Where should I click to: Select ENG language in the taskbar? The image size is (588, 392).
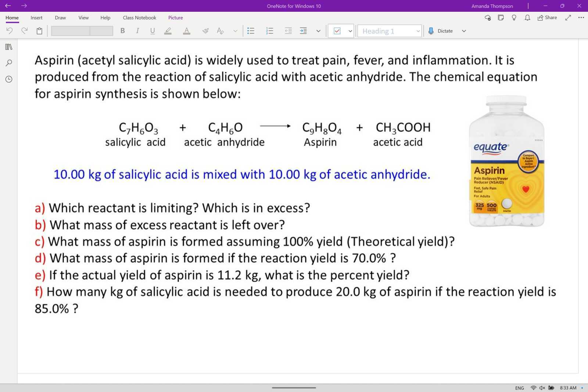click(x=519, y=388)
